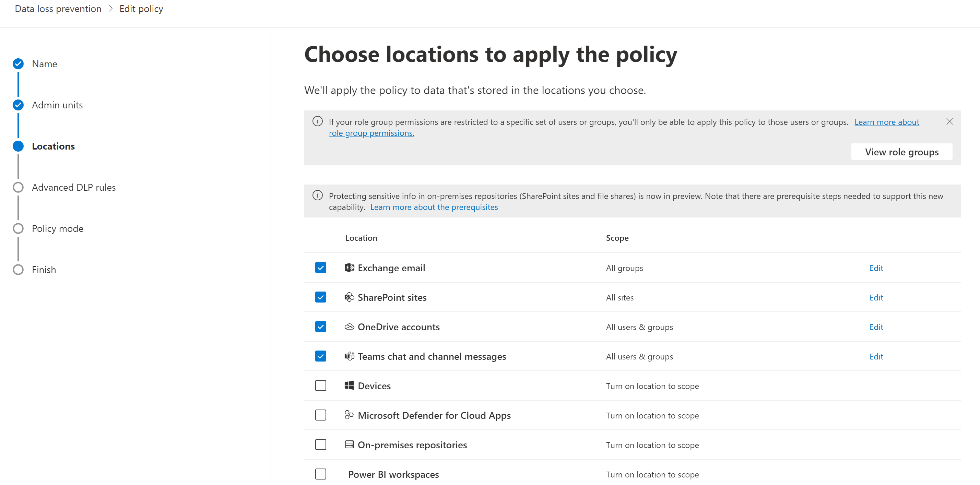Enable the Devices location checkbox
This screenshot has height=485, width=980.
coord(320,386)
